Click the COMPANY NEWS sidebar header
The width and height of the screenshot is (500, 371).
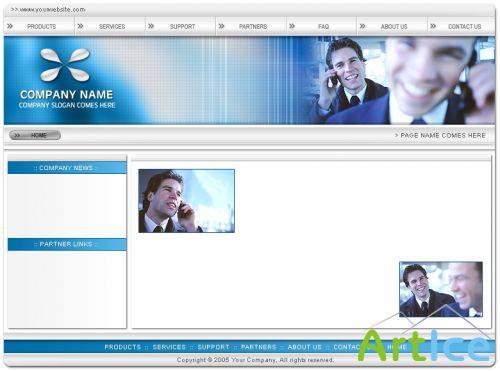[67, 168]
